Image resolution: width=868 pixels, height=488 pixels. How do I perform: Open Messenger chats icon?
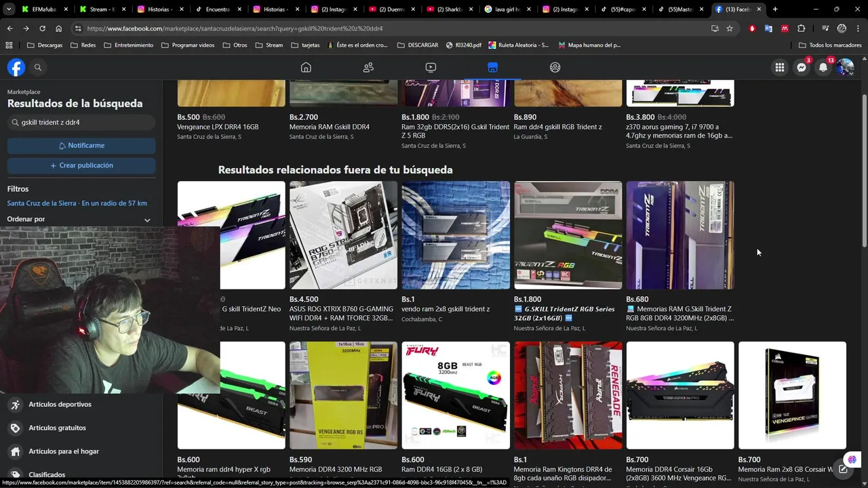pyautogui.click(x=802, y=67)
